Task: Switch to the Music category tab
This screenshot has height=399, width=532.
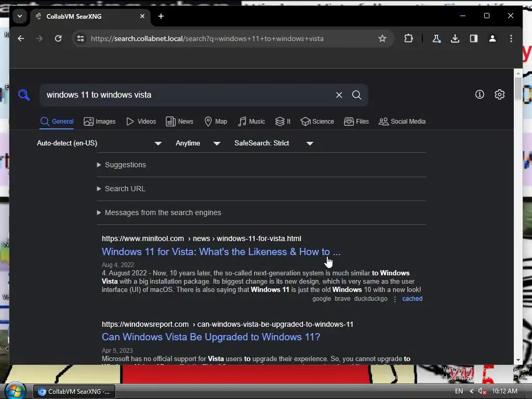Action: coord(251,122)
